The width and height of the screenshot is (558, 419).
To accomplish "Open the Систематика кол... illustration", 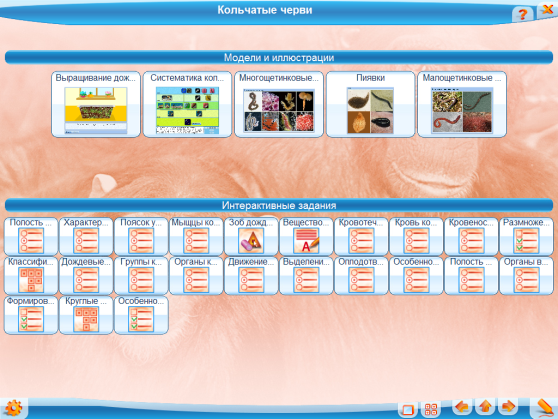I will pos(187,104).
